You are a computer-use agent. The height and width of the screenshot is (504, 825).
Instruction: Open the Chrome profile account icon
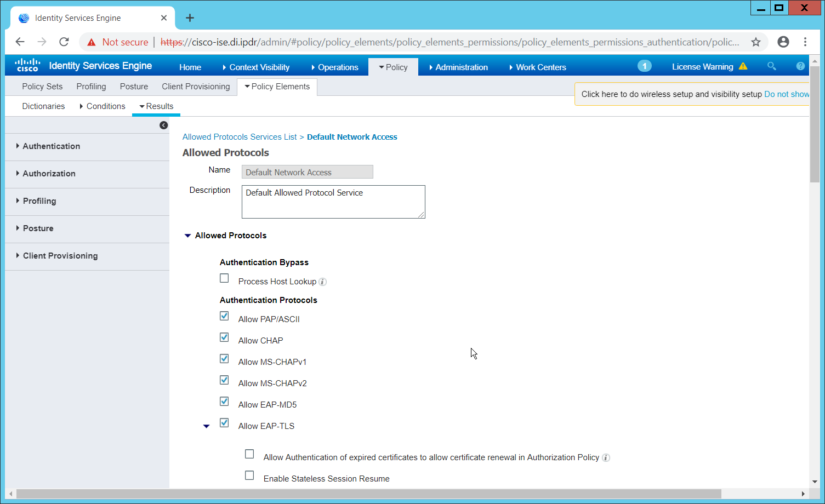783,42
